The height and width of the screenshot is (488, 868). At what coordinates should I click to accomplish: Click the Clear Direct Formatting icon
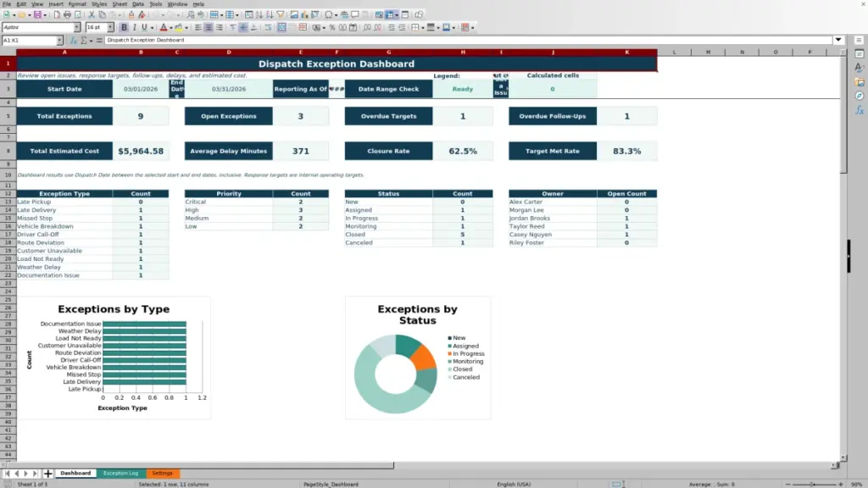[142, 14]
